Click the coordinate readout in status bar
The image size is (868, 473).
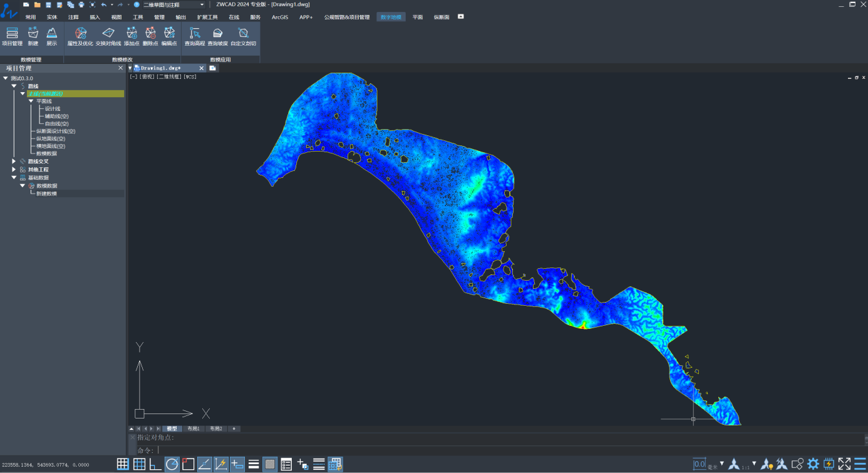coord(45,465)
